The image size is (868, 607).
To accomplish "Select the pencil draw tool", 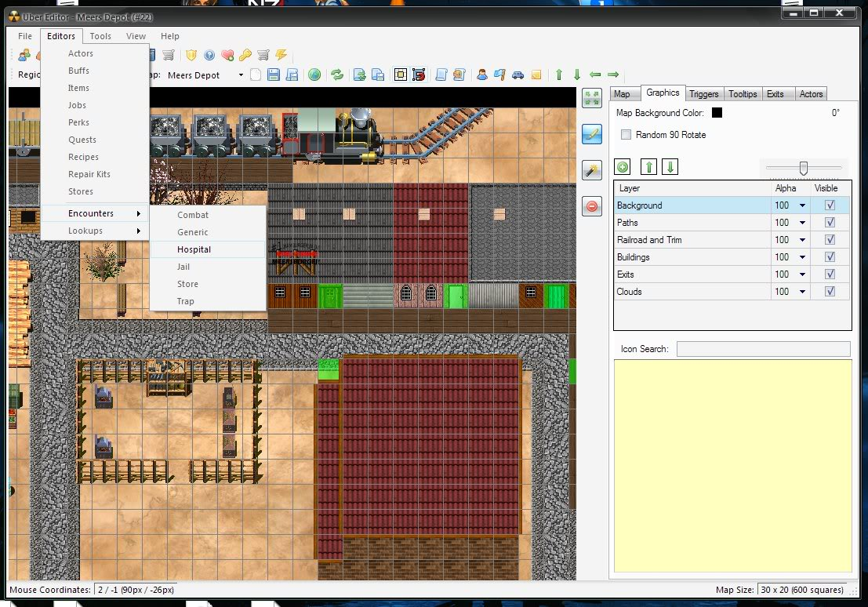I will (x=592, y=134).
